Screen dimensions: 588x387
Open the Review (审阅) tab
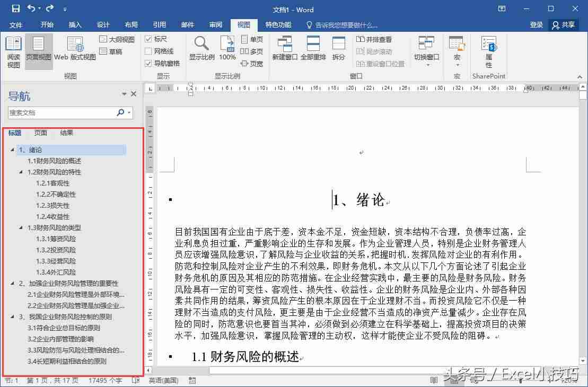pos(216,25)
